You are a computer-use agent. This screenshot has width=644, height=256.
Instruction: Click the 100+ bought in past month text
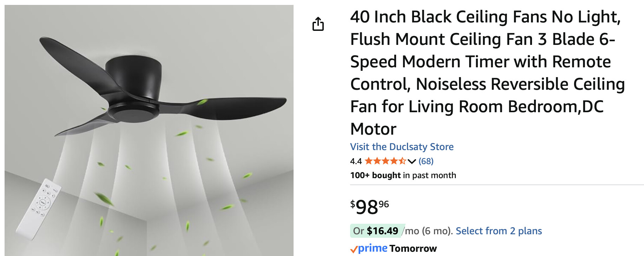coord(403,175)
